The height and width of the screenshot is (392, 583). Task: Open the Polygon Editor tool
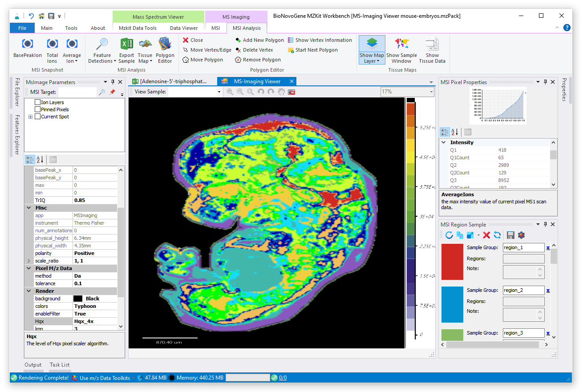tap(165, 44)
